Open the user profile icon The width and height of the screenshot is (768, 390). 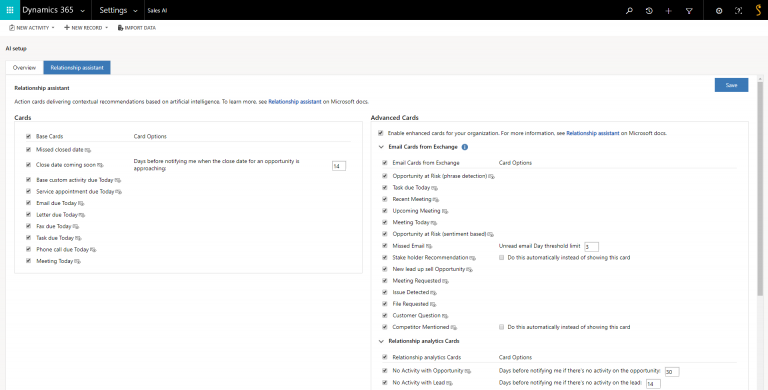(758, 10)
